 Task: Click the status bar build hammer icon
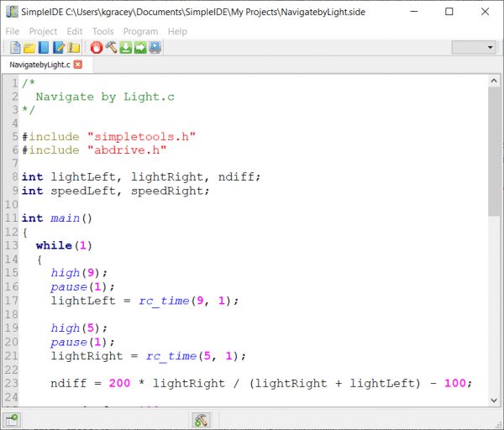pyautogui.click(x=200, y=419)
